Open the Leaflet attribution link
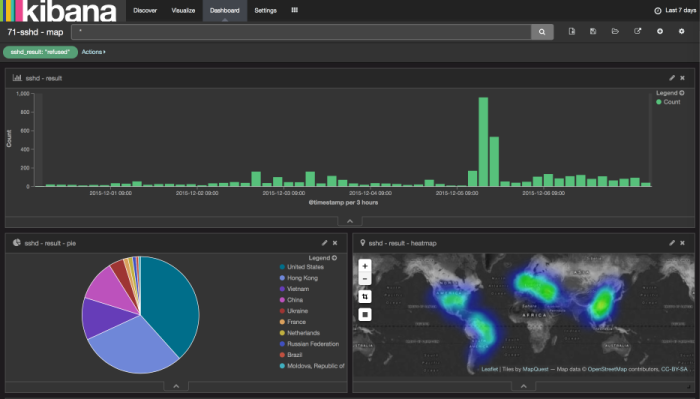This screenshot has height=399, width=700. [489, 369]
